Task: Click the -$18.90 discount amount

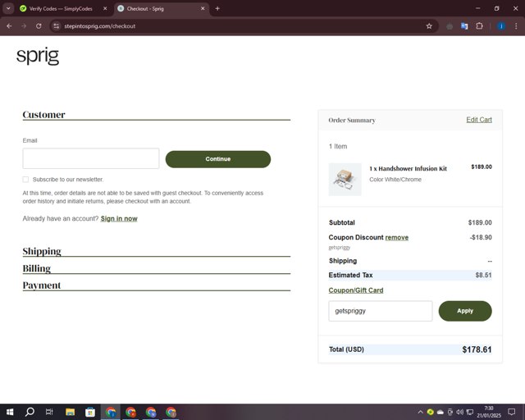Action: pyautogui.click(x=481, y=237)
